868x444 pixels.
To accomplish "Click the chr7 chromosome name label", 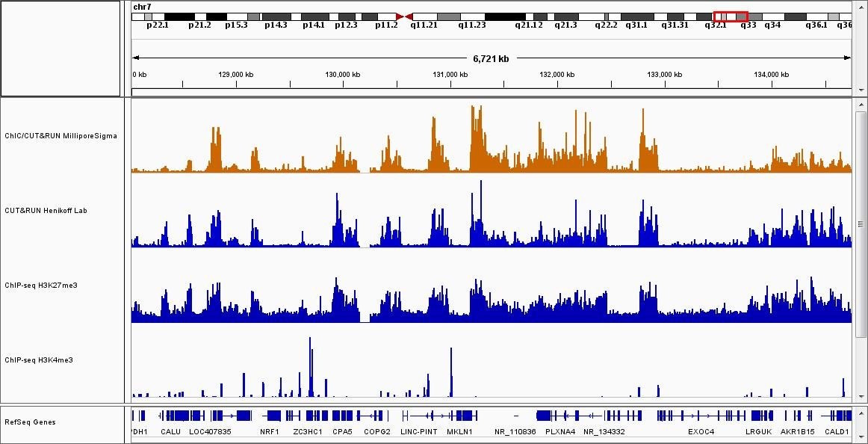I will [142, 7].
